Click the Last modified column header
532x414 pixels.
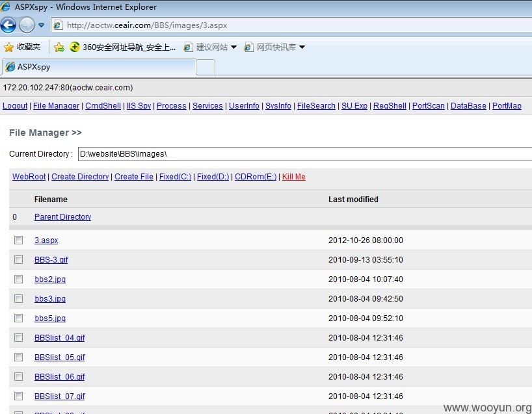pyautogui.click(x=353, y=200)
